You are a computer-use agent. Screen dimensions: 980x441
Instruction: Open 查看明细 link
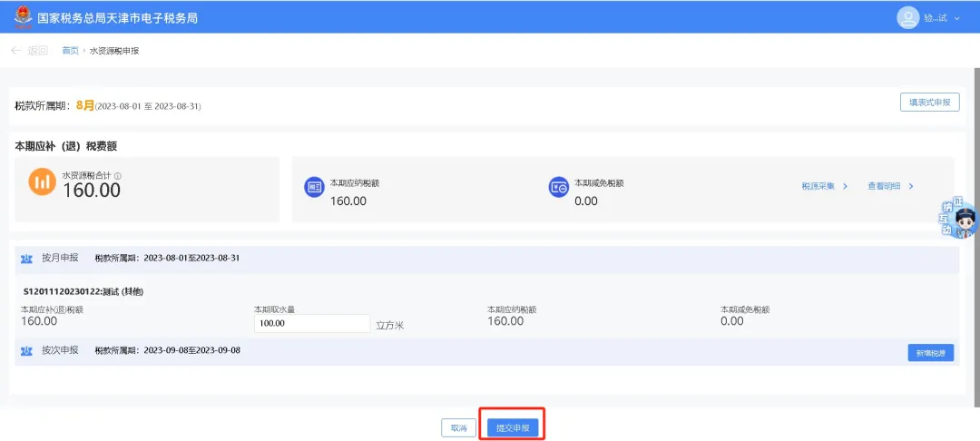[x=889, y=186]
